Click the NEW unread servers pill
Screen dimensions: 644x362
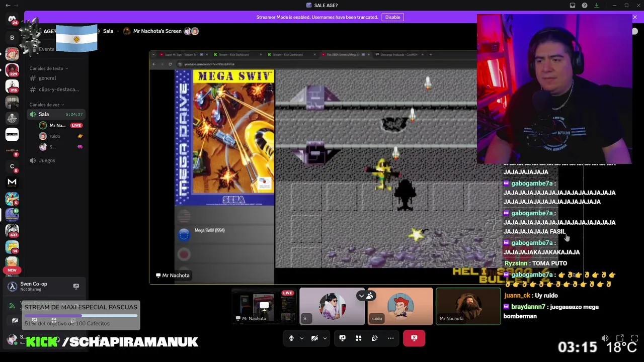tap(12, 270)
